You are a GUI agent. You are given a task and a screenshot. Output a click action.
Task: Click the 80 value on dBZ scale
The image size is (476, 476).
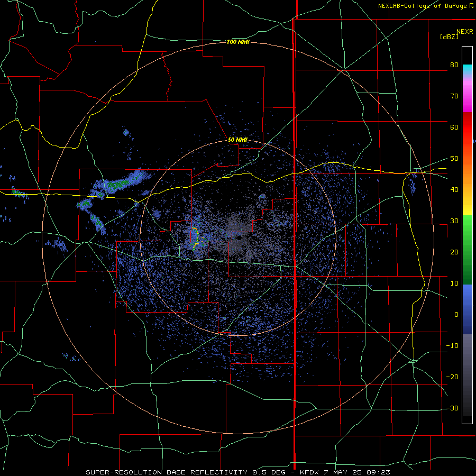[x=454, y=65]
